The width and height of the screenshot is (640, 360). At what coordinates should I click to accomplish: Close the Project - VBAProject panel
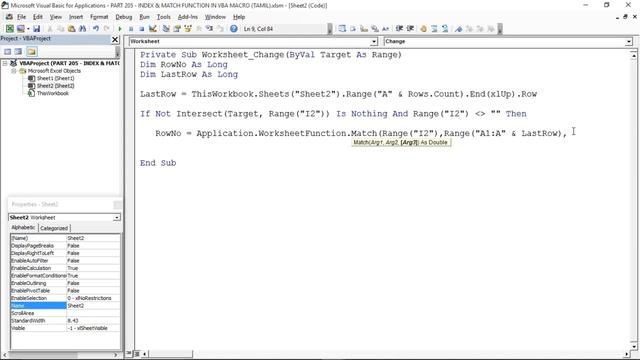(x=115, y=39)
